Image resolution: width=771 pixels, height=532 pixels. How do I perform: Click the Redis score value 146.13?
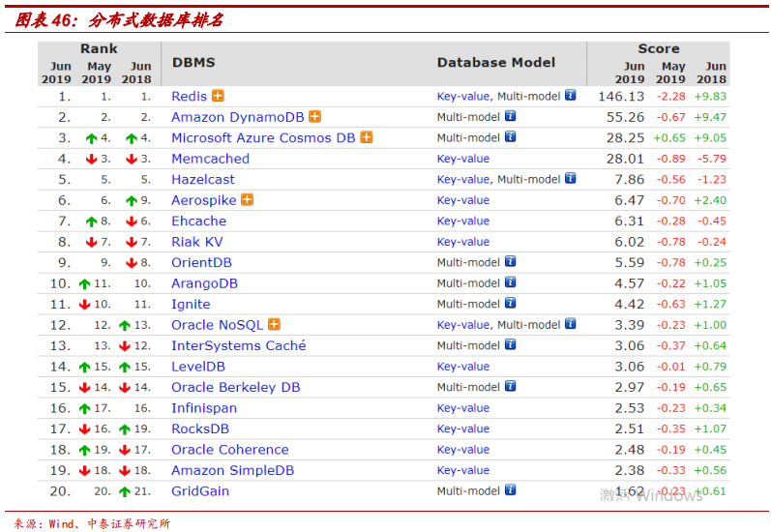click(621, 96)
